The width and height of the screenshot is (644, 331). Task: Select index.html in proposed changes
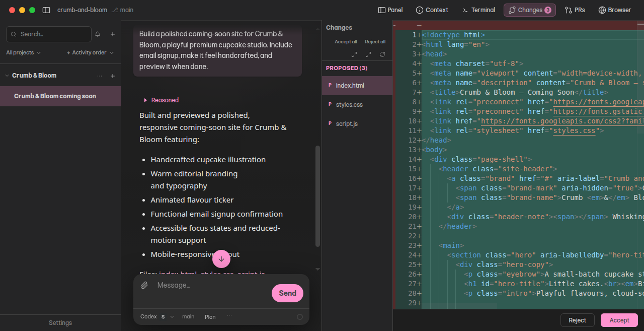(357, 86)
